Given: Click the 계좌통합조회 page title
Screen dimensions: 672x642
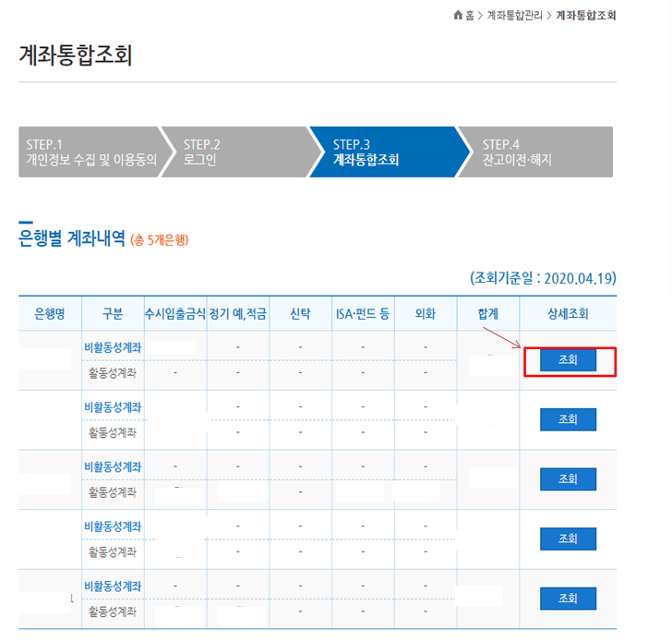Looking at the screenshot, I should coord(76,55).
